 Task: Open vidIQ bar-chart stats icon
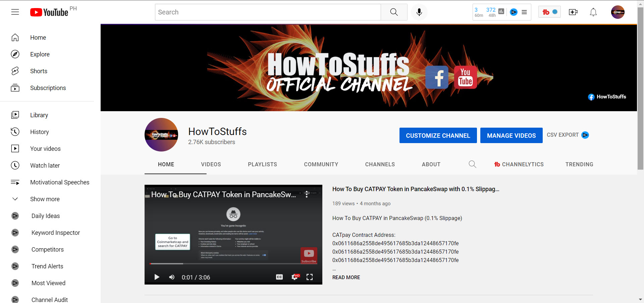(x=501, y=11)
